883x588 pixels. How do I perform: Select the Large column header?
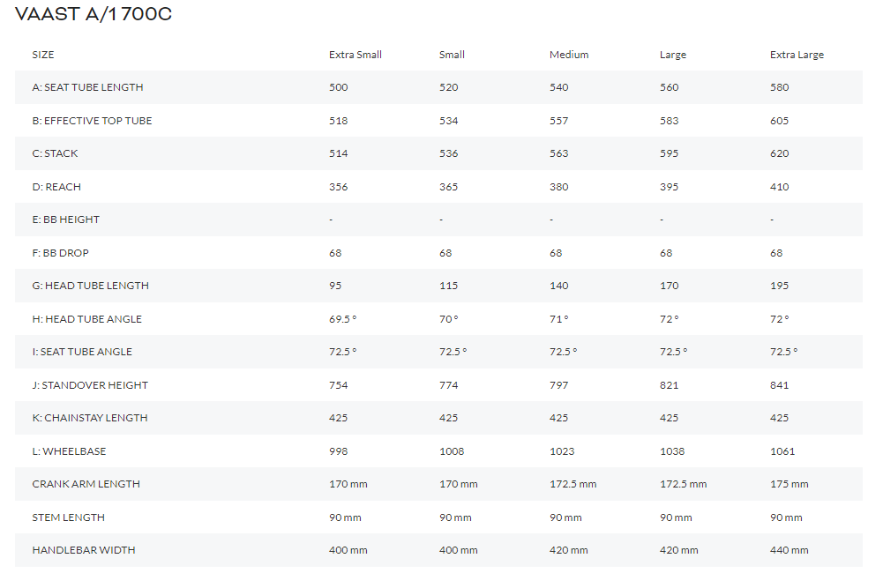[x=672, y=55]
